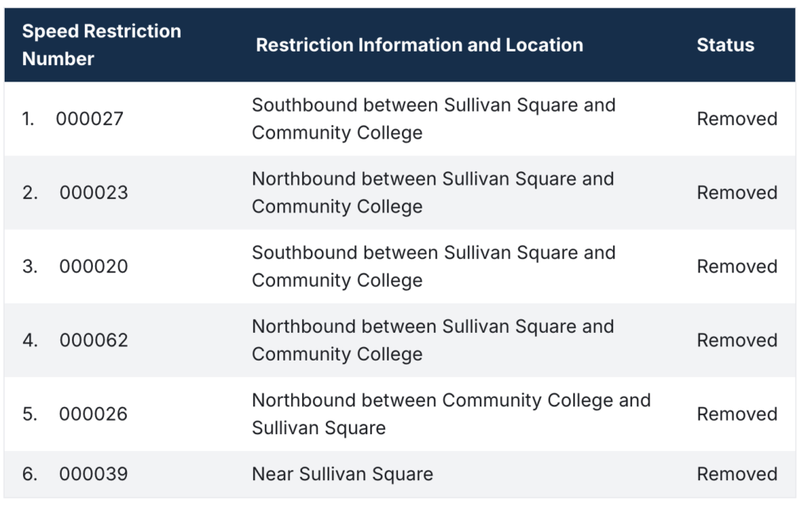Select restriction number 000020

(94, 266)
